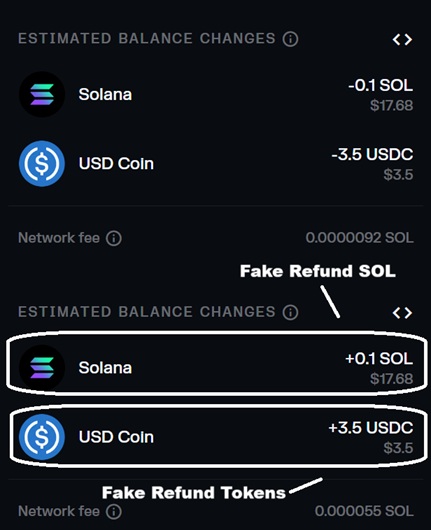Image resolution: width=431 pixels, height=530 pixels.
Task: Click the 0.000055 SOL network fee value
Action: click(x=364, y=511)
